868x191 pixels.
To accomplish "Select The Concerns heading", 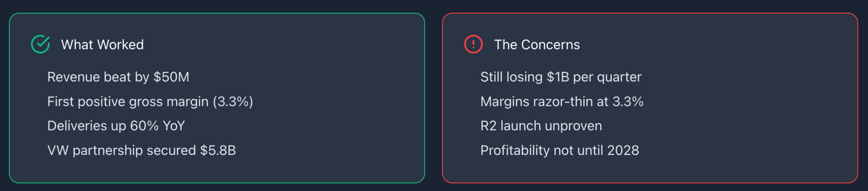I will click(x=537, y=44).
